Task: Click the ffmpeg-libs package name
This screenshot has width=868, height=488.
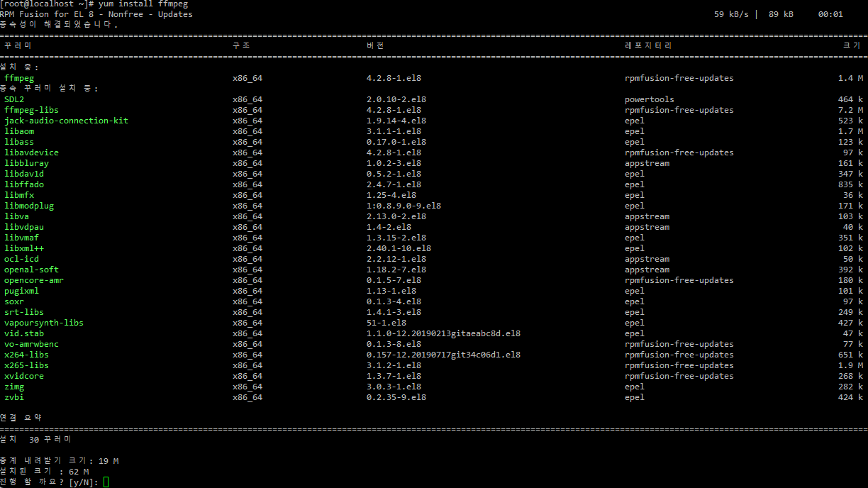Action: coord(31,110)
